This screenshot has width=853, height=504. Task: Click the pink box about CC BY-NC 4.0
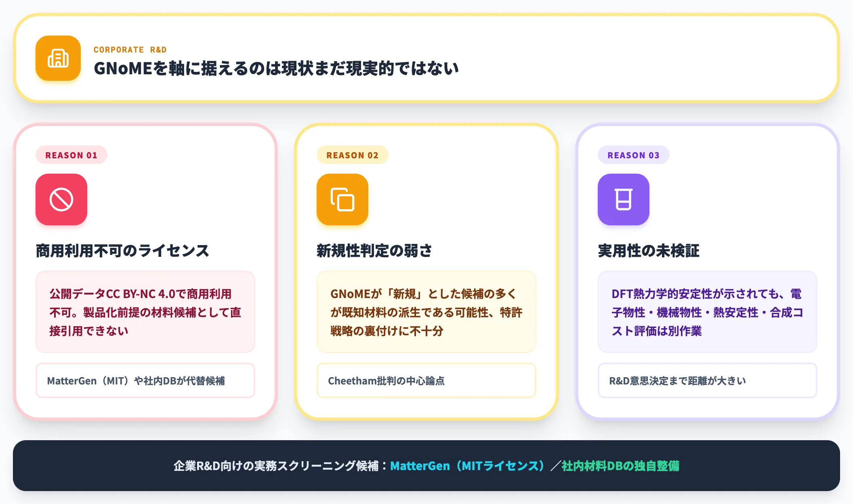pos(145,312)
